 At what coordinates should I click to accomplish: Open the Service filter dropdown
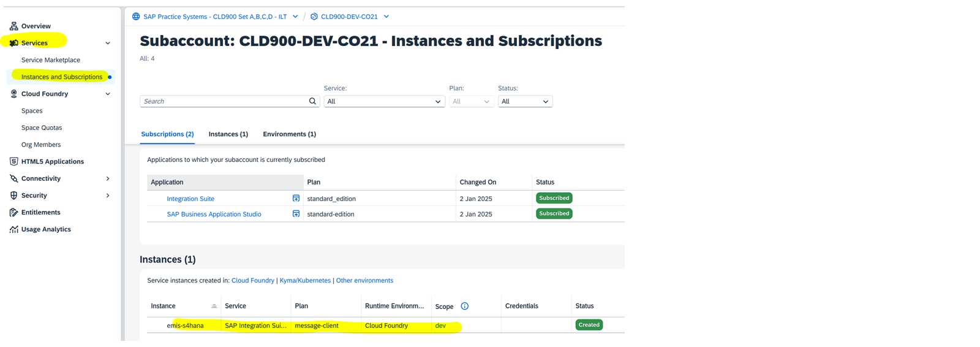(384, 101)
